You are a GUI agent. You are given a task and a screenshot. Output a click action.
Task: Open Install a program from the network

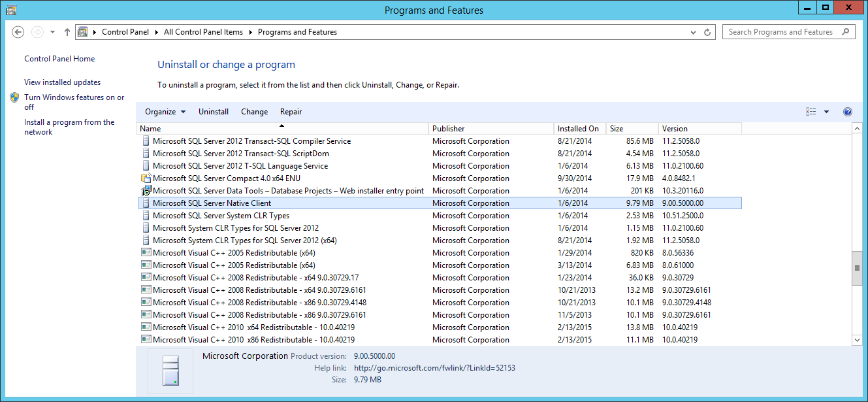pyautogui.click(x=69, y=127)
